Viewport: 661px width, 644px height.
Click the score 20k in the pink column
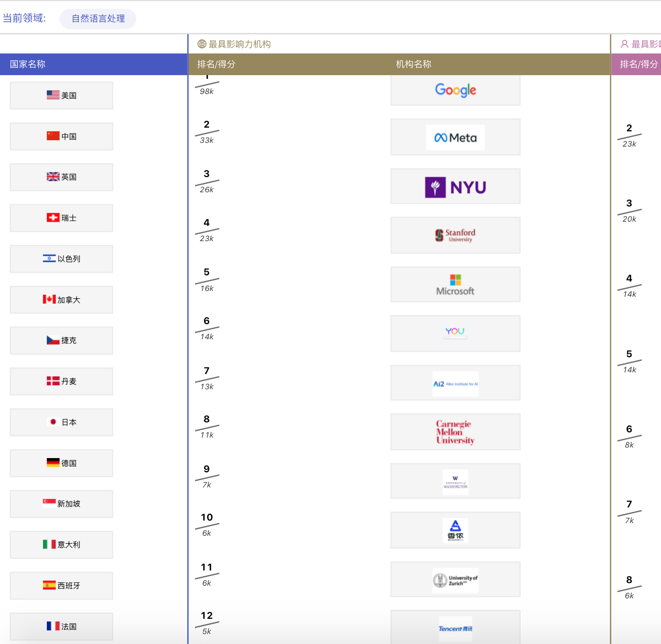(629, 219)
